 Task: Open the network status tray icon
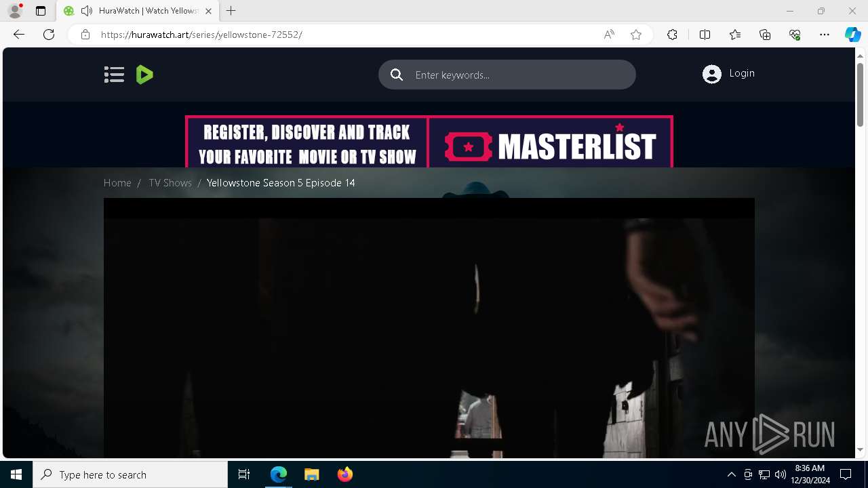tap(764, 474)
